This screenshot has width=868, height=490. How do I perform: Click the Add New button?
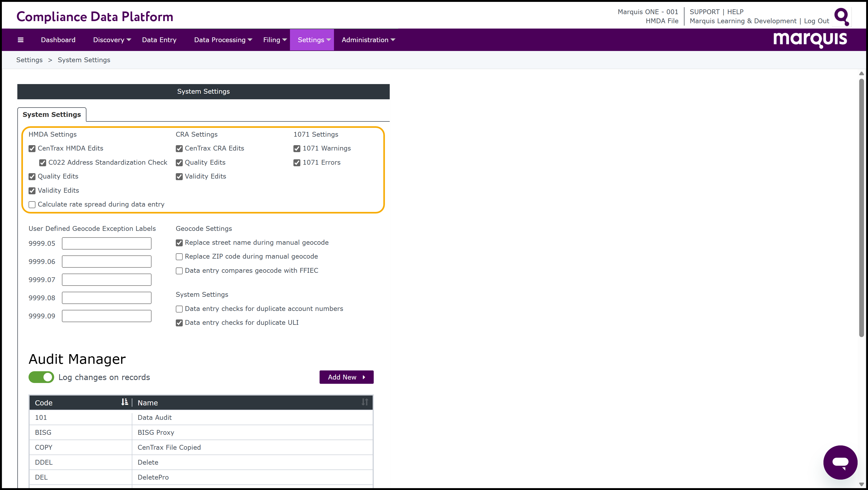click(x=346, y=377)
